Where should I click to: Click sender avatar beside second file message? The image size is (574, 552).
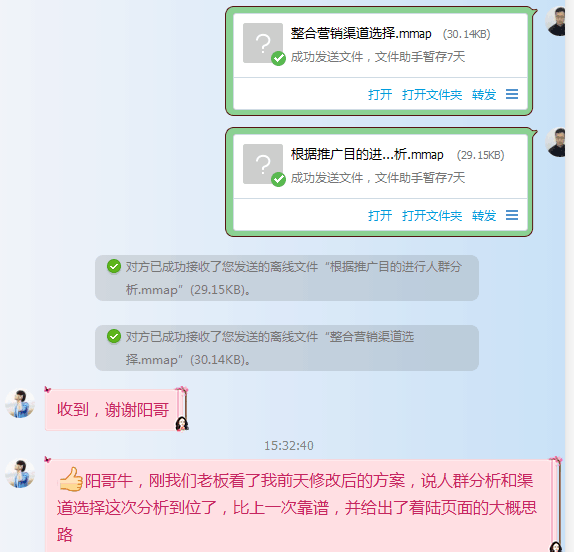coord(556,142)
